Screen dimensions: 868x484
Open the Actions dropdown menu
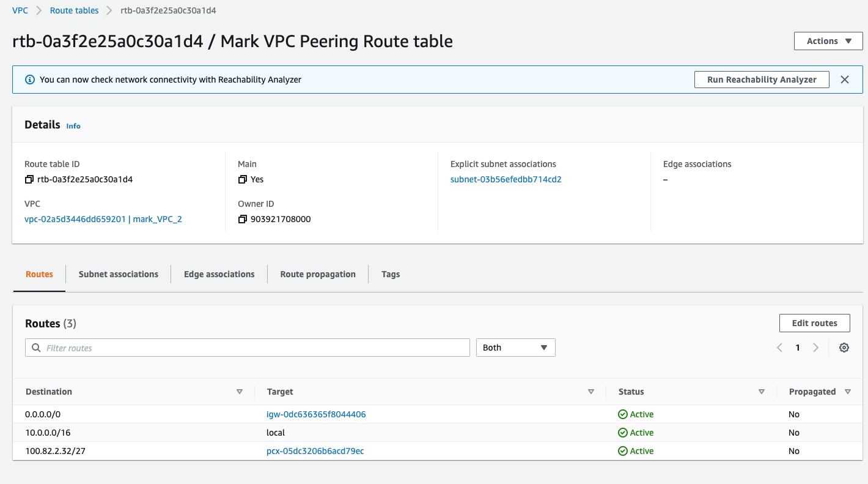click(x=828, y=41)
